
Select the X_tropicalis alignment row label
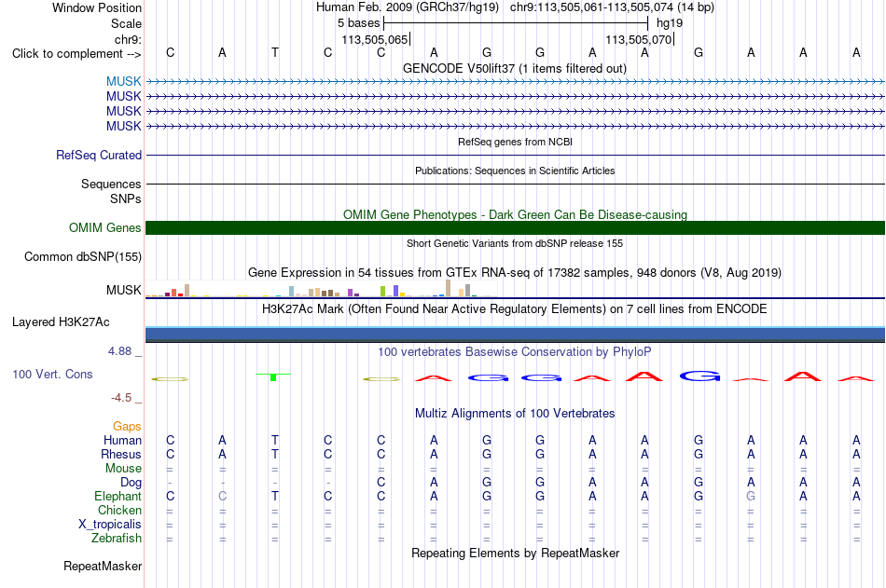coord(110,525)
